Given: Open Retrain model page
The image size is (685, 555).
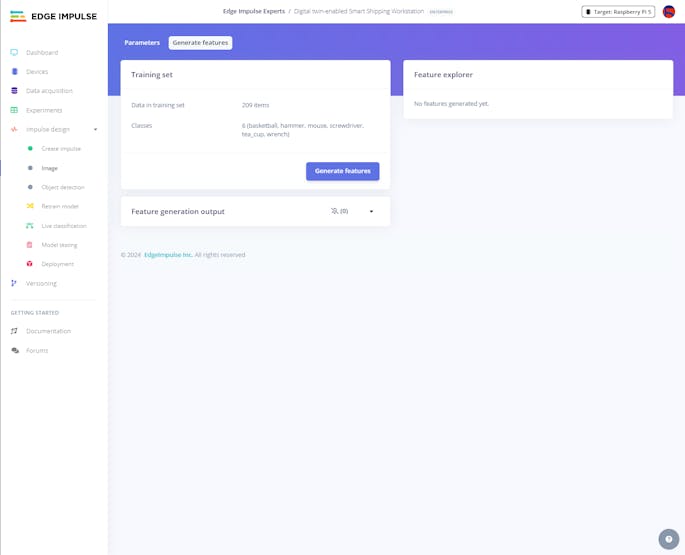Looking at the screenshot, I should 60,206.
